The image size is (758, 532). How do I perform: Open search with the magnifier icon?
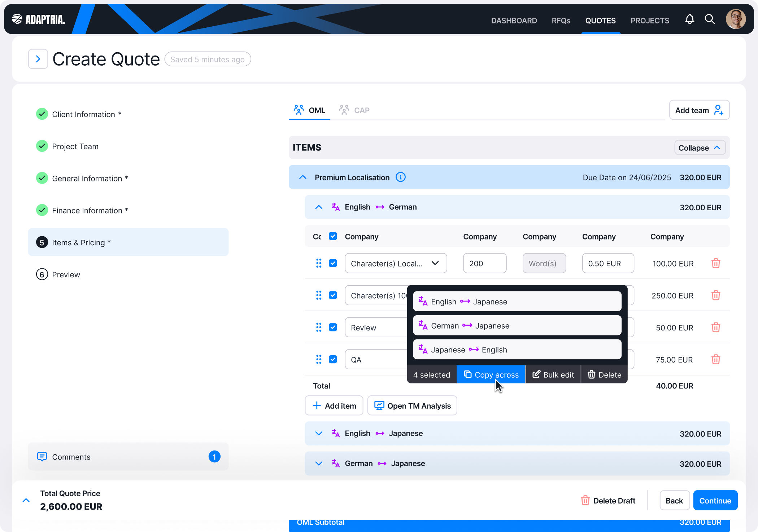(x=710, y=19)
